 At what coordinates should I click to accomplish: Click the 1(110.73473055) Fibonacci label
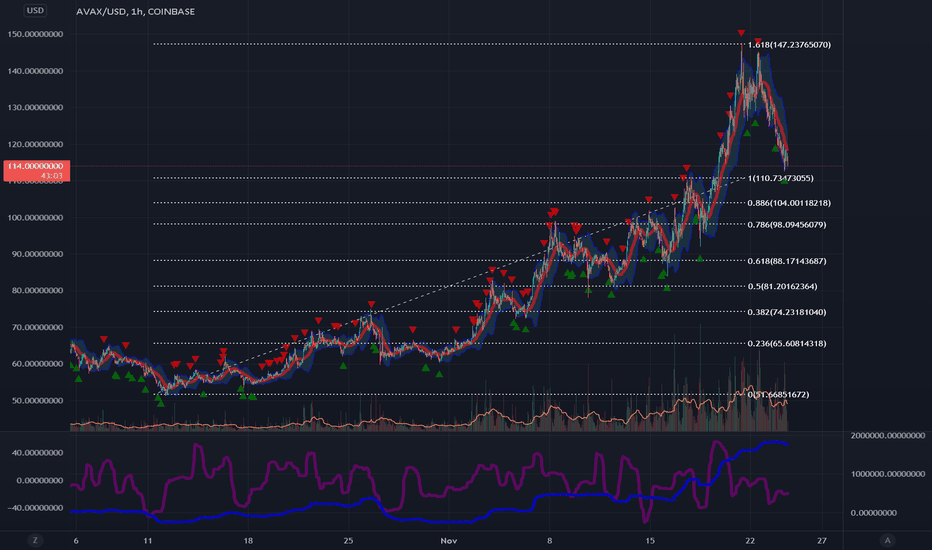[780, 178]
